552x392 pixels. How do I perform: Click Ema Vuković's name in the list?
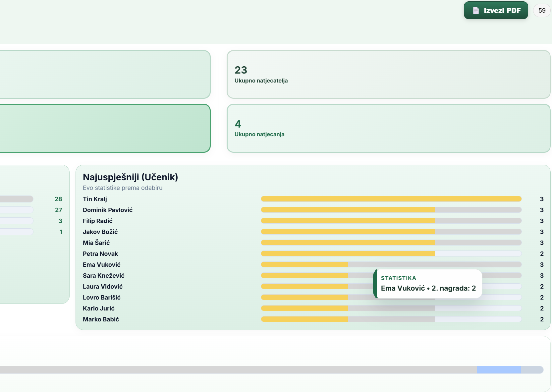pyautogui.click(x=102, y=265)
